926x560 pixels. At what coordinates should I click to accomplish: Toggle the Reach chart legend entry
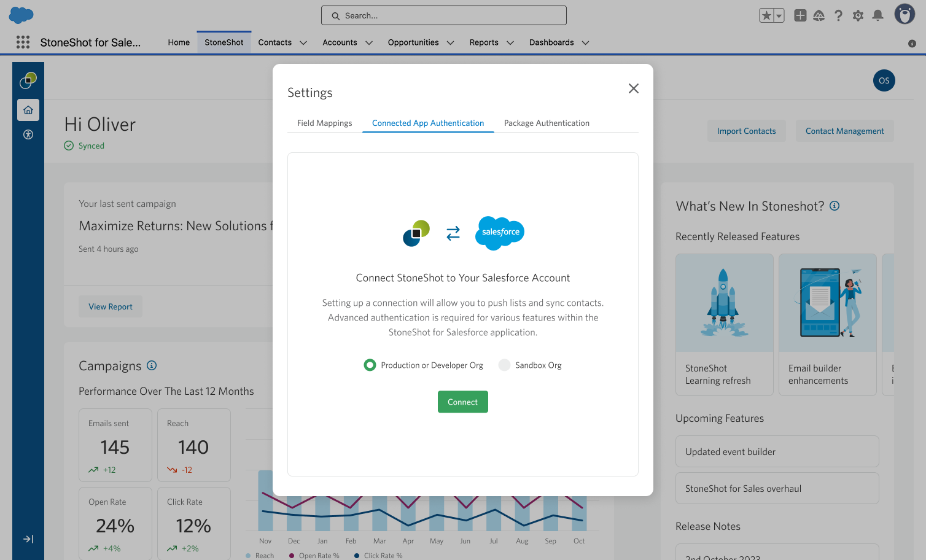coord(260,556)
